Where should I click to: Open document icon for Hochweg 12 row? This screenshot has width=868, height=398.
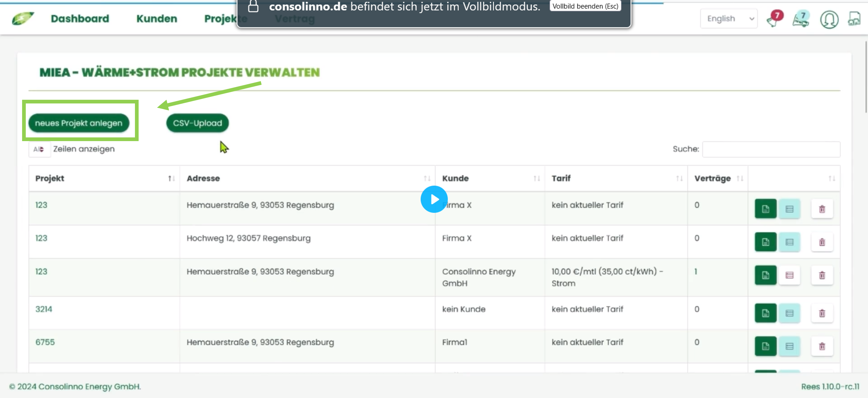pos(766,242)
